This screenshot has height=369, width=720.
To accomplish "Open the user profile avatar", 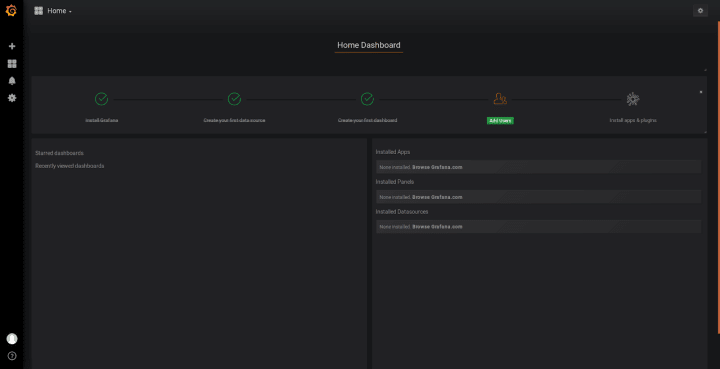I will pyautogui.click(x=12, y=339).
